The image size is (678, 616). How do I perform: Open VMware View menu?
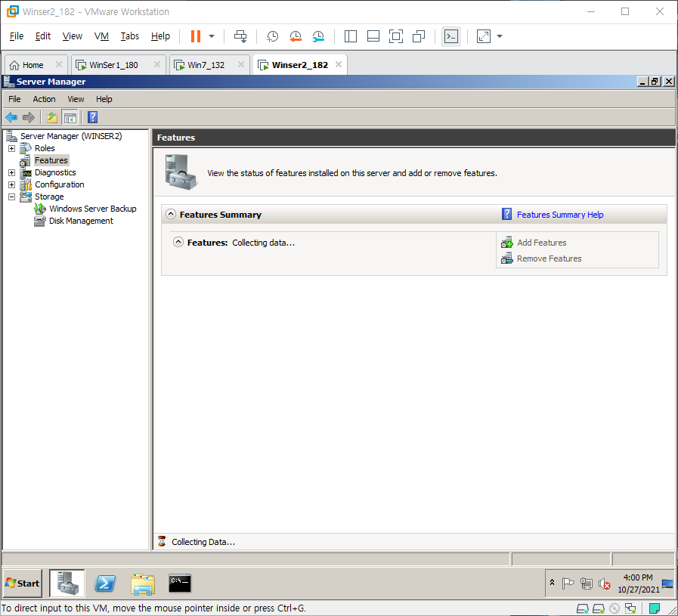pyautogui.click(x=73, y=36)
